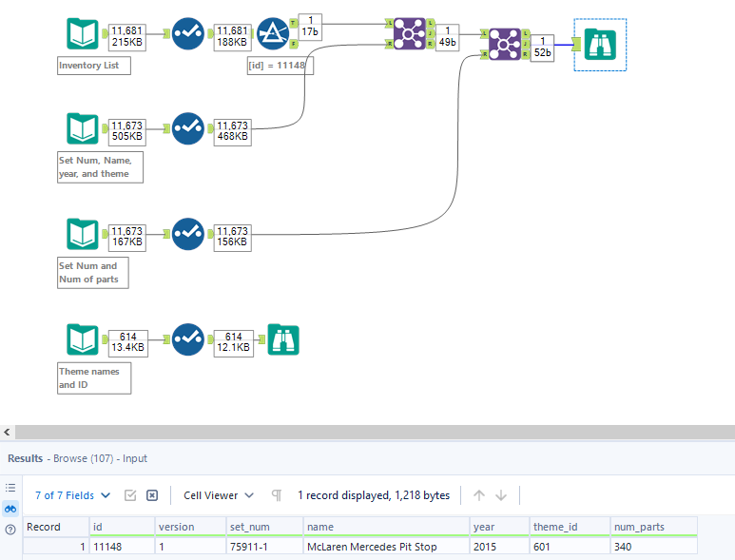
Task: Select the Browse tool after the 614 record Select
Action: (x=283, y=339)
